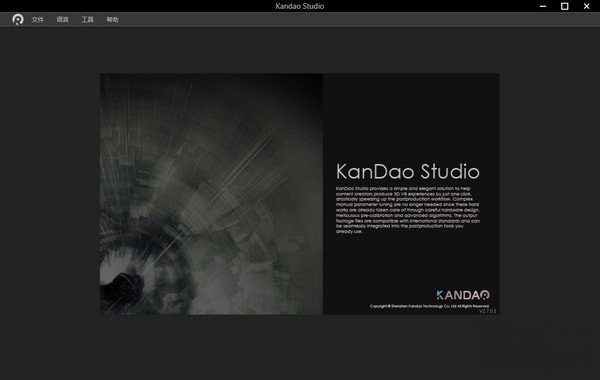600x380 pixels.
Task: Maximize the Kandao Studio window
Action: [x=564, y=6]
